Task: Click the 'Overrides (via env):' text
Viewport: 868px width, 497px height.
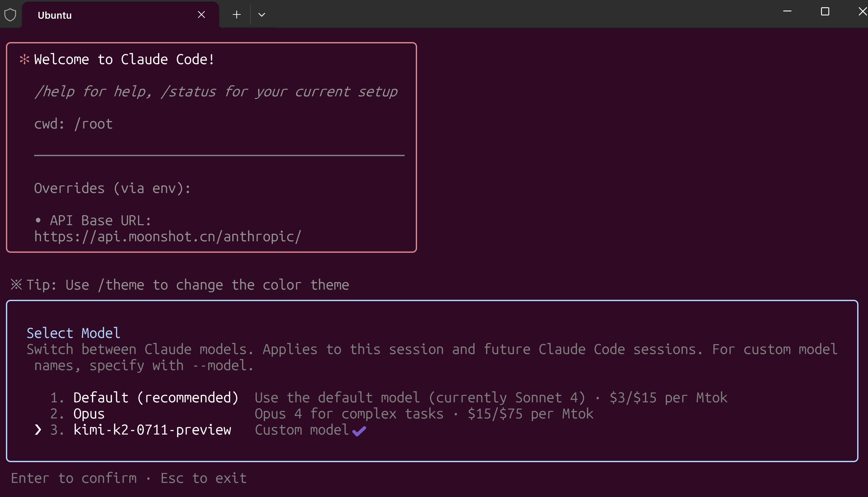Action: [113, 188]
